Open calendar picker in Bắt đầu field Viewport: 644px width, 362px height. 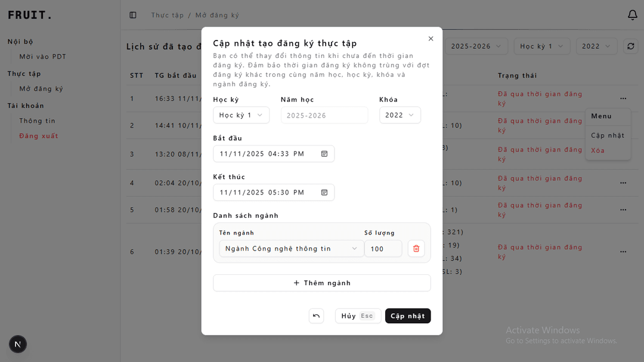324,154
